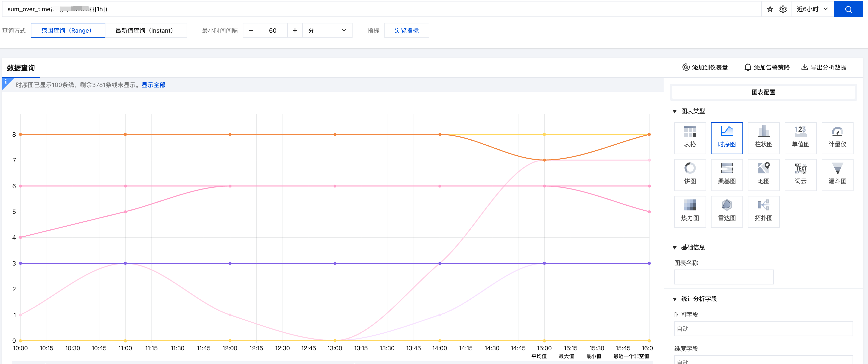Viewport: 868px width, 364px height.
Task: Select the topology (拓扑图) chart icon
Action: point(763,211)
